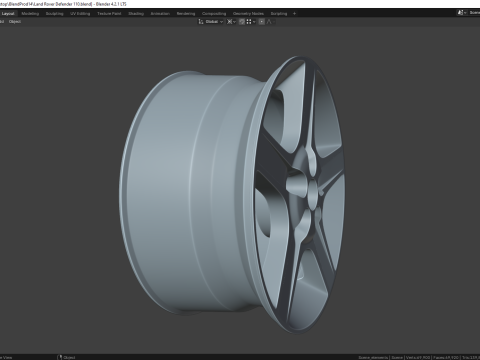
Task: Switch to the Shading workspace
Action: tap(136, 14)
